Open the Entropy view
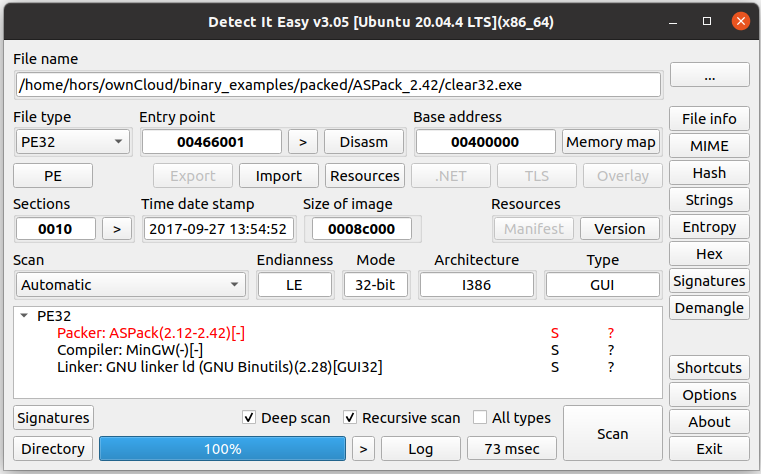Image resolution: width=761 pixels, height=474 pixels. (x=709, y=227)
